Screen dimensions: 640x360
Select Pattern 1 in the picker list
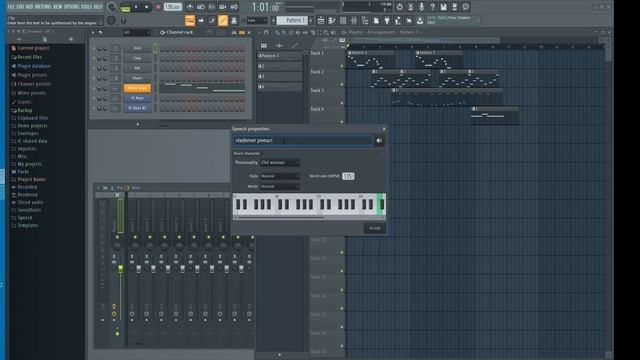280,56
